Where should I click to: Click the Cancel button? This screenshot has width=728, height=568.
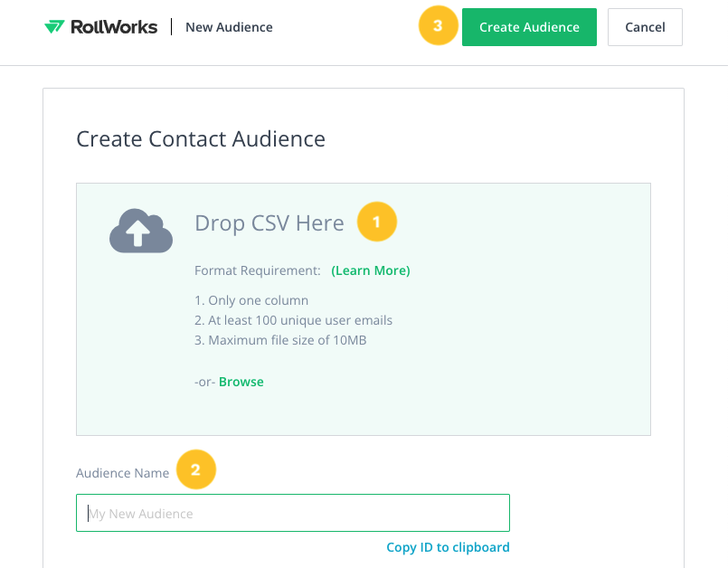[x=645, y=27]
